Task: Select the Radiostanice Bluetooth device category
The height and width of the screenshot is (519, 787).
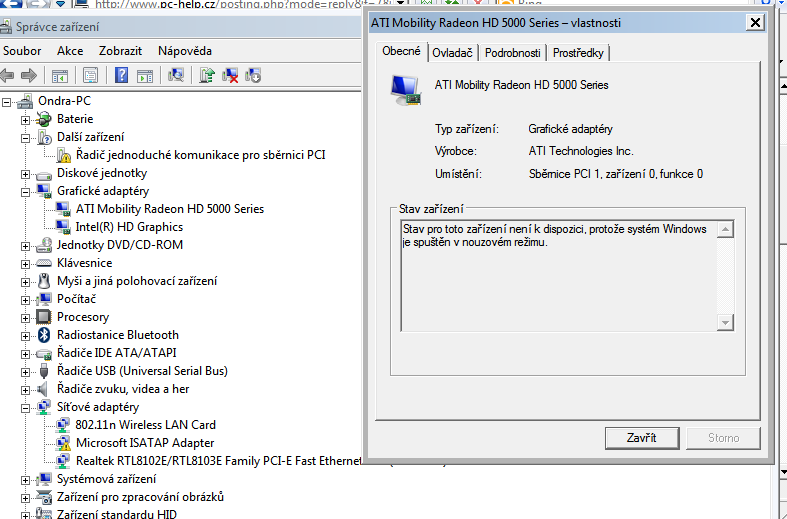Action: [x=117, y=335]
